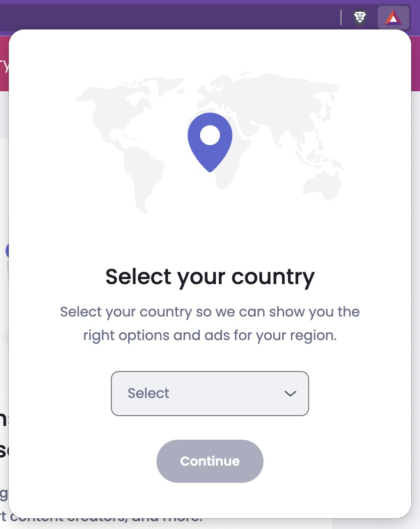Click Australia on the world map graphic

pos(322,185)
